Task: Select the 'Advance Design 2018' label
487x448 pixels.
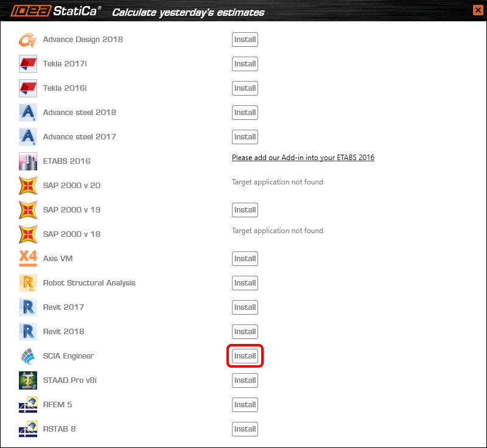Action: click(x=83, y=40)
